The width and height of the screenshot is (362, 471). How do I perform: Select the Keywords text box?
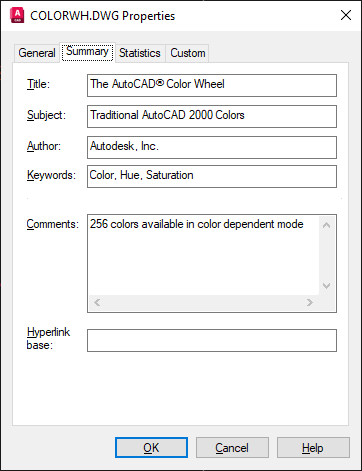coord(212,176)
